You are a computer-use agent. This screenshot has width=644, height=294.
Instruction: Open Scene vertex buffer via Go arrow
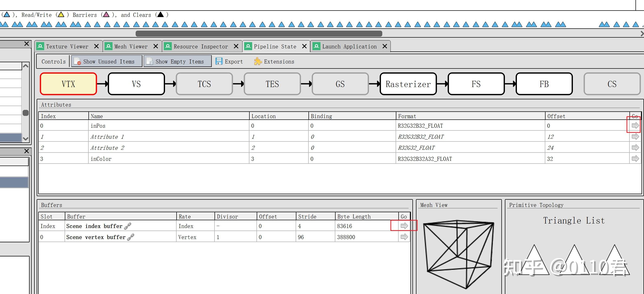(404, 237)
